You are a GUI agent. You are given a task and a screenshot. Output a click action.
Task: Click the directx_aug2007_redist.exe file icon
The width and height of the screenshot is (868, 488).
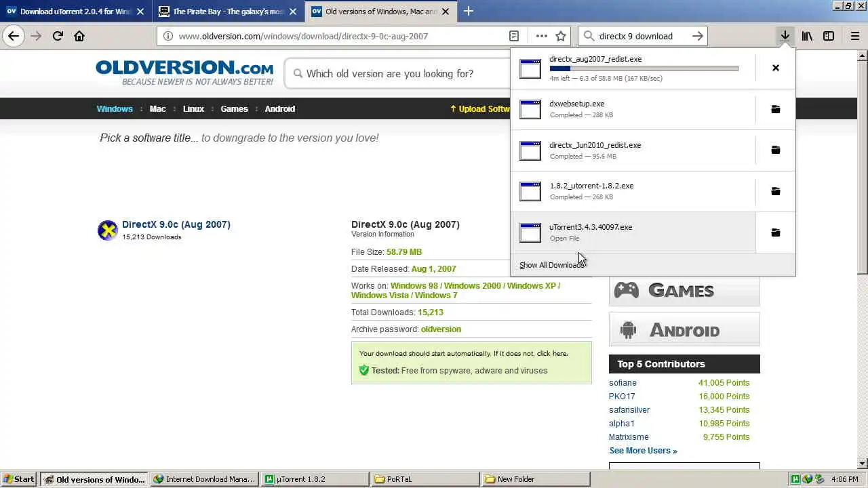click(x=530, y=68)
